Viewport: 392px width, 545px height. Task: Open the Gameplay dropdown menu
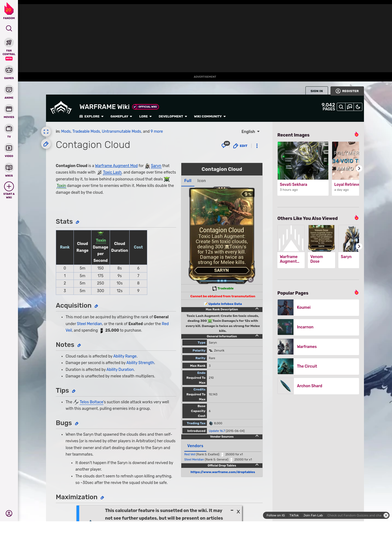[121, 116]
